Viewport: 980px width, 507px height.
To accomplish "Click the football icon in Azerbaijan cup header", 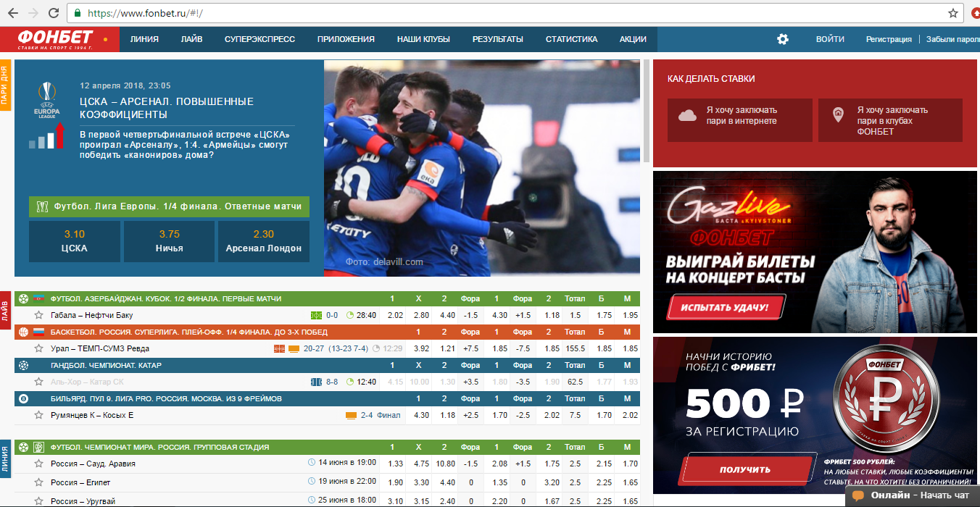I will click(x=24, y=299).
